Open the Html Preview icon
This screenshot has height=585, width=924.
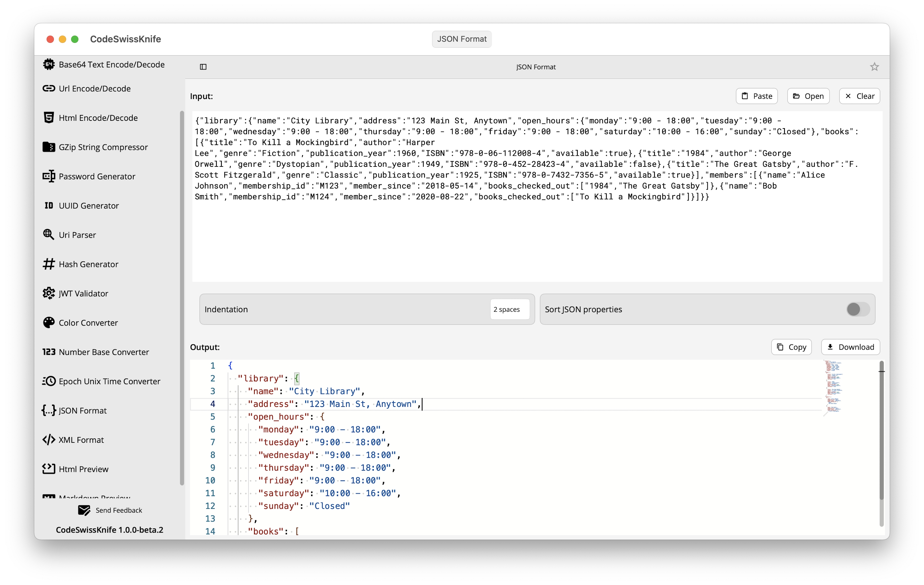pyautogui.click(x=49, y=469)
